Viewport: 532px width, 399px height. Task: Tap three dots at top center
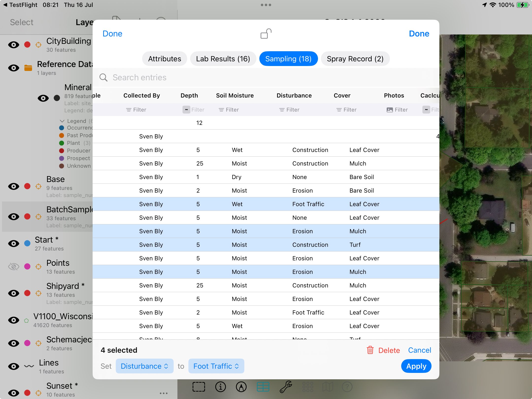coord(266,5)
